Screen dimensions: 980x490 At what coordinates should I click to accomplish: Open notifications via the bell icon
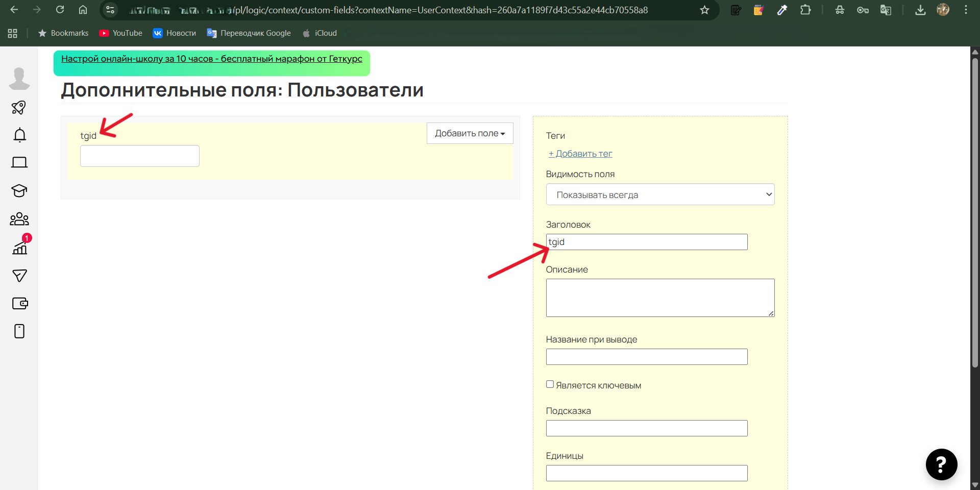click(x=19, y=135)
